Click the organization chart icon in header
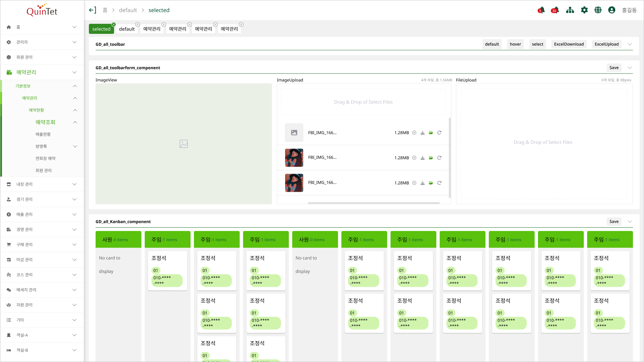Viewport: 644px width, 362px height. (x=570, y=10)
